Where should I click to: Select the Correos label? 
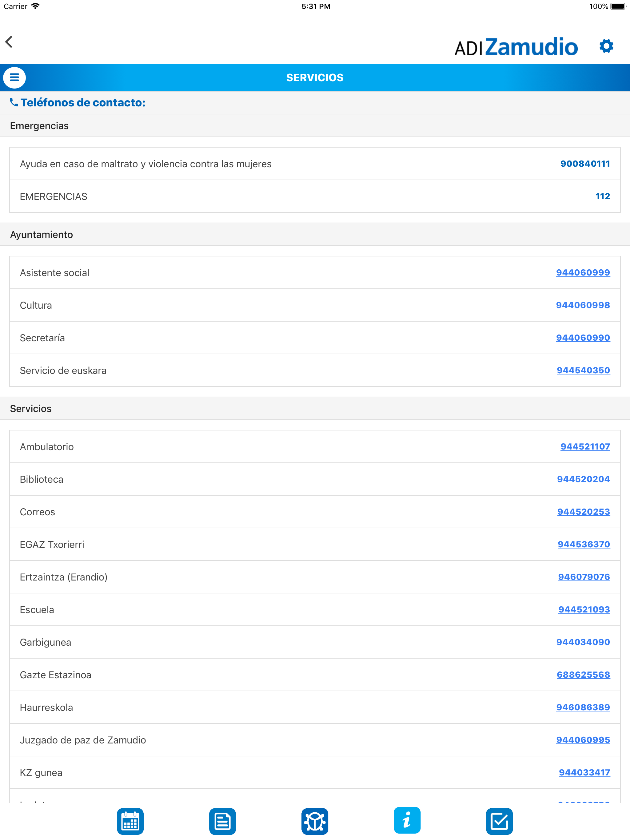click(x=37, y=512)
